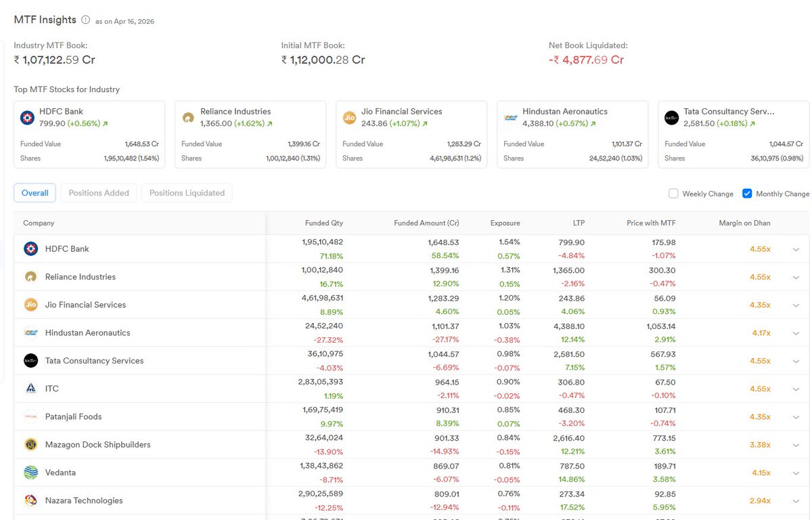Click HDFC Bank logo in table row
Viewport: 812px width, 520px height.
pos(30,248)
